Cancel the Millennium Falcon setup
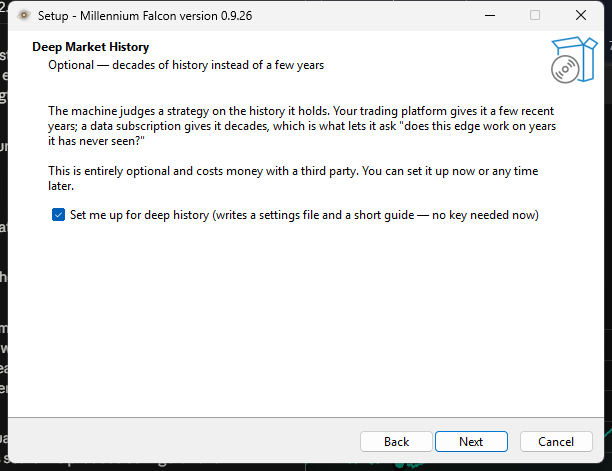 pyautogui.click(x=556, y=442)
